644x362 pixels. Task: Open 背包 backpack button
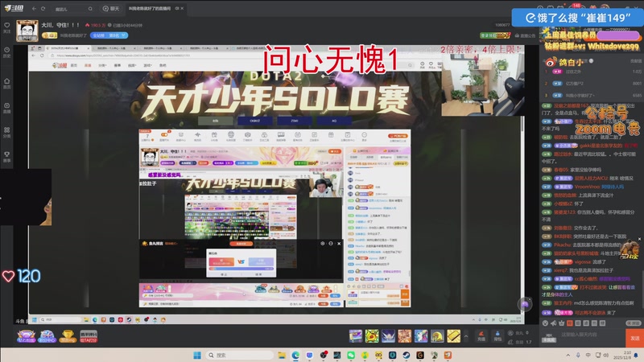[x=497, y=336]
